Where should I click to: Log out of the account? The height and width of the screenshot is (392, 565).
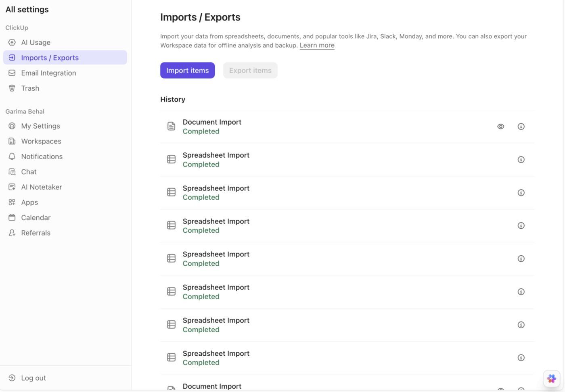(33, 378)
